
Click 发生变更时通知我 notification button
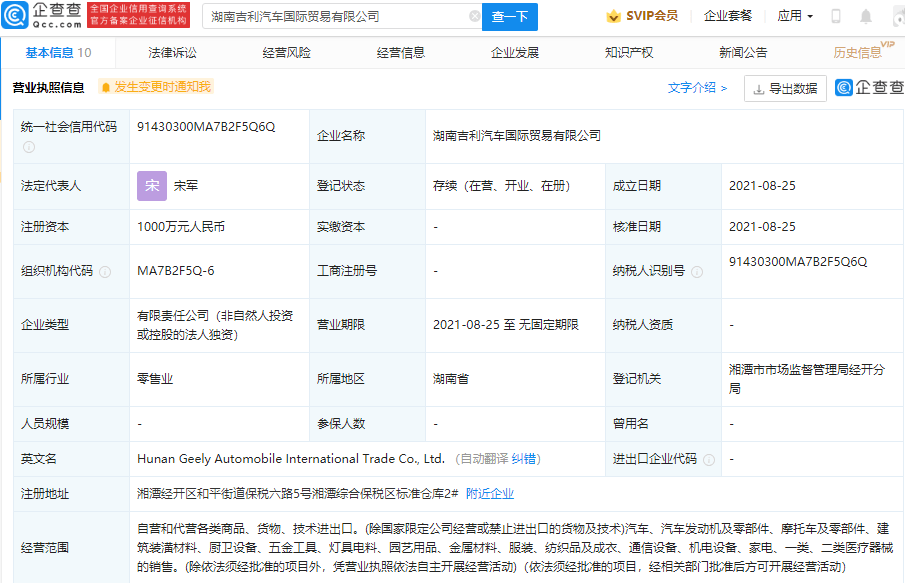pos(156,87)
